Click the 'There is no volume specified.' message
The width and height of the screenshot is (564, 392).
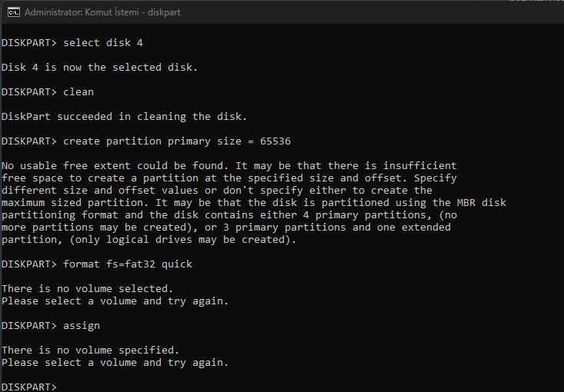click(x=90, y=350)
